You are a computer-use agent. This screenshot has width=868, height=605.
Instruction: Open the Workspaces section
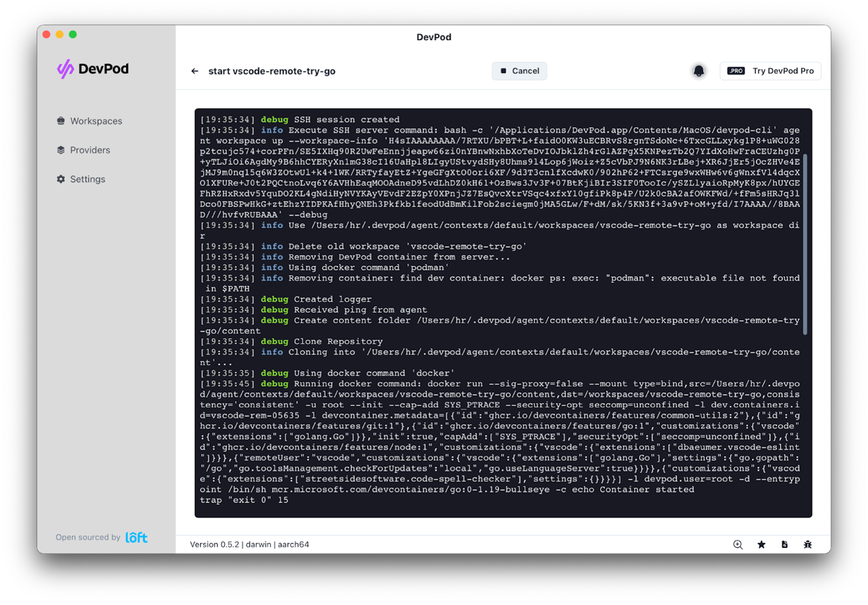90,121
